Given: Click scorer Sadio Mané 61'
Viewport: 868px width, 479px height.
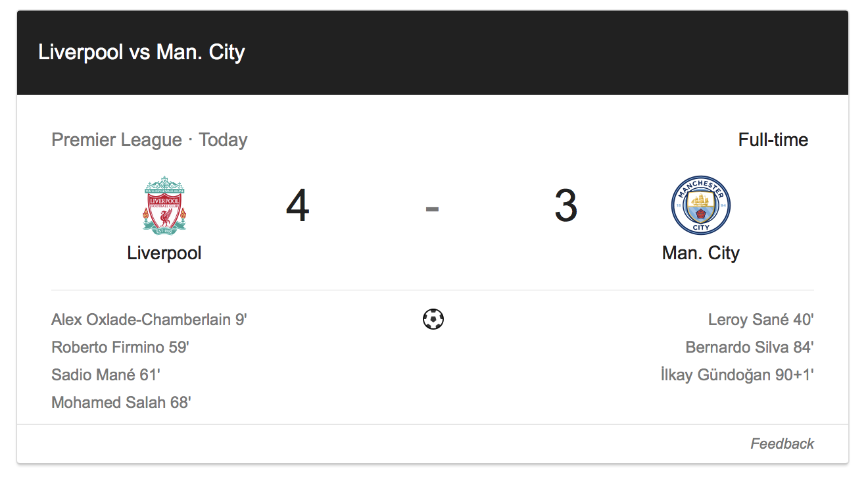Looking at the screenshot, I should [x=106, y=375].
